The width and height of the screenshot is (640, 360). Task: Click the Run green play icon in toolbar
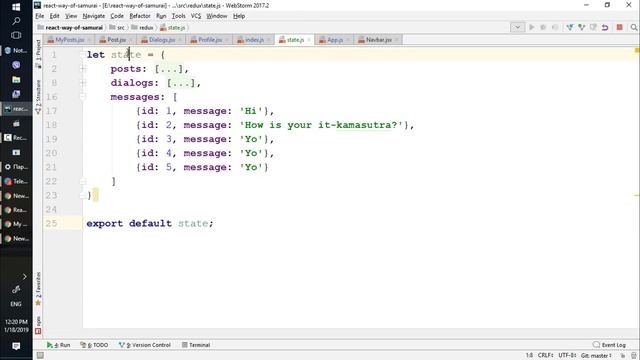pos(531,27)
